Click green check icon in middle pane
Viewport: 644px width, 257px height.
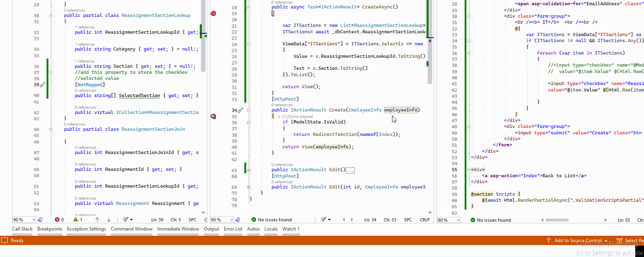pos(254,220)
